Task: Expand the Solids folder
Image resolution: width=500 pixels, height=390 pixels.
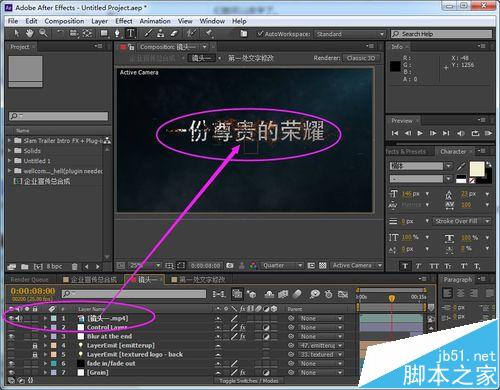Action: coord(10,151)
